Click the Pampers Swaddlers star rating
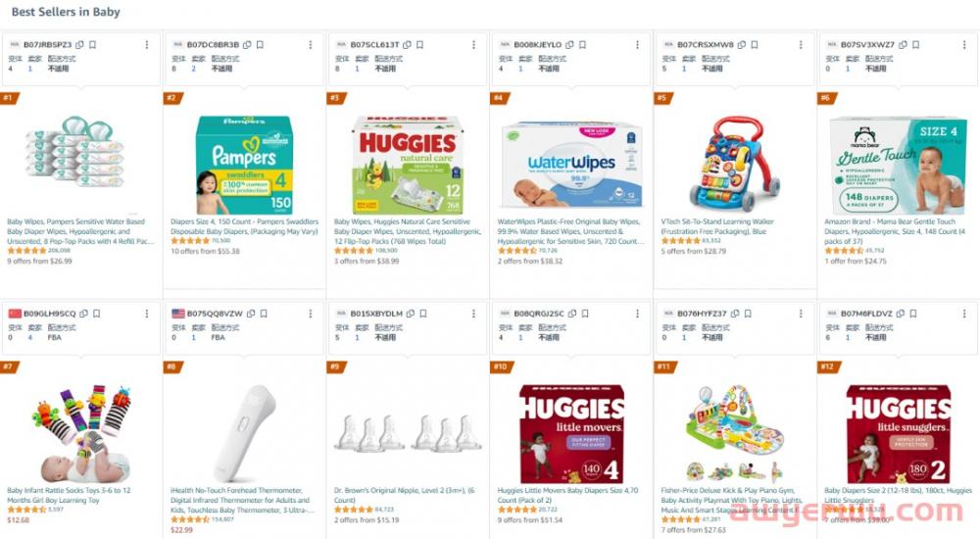The width and height of the screenshot is (980, 539). point(189,240)
